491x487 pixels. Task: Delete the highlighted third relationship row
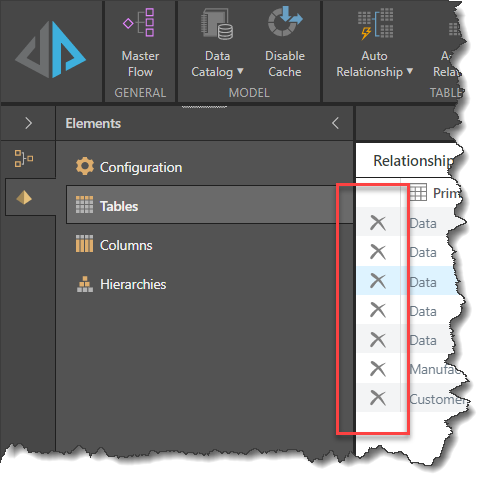(x=378, y=281)
